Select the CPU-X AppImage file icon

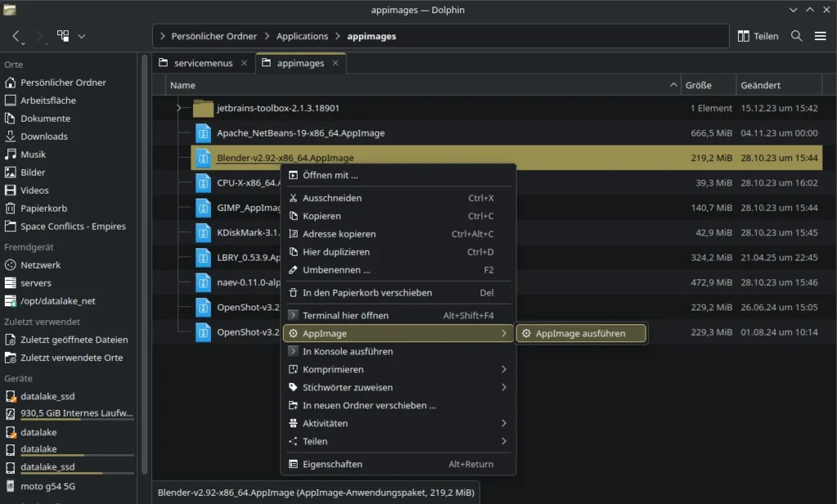[x=203, y=183]
